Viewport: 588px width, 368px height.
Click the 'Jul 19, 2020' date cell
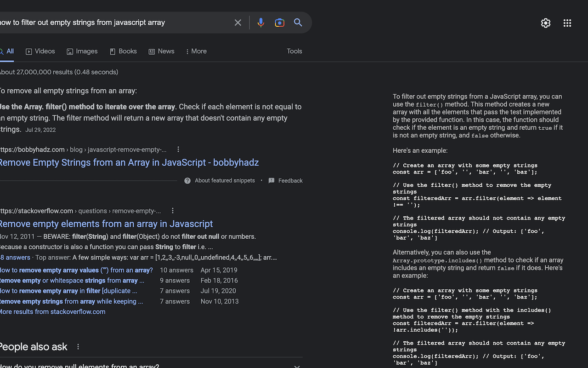[218, 291]
